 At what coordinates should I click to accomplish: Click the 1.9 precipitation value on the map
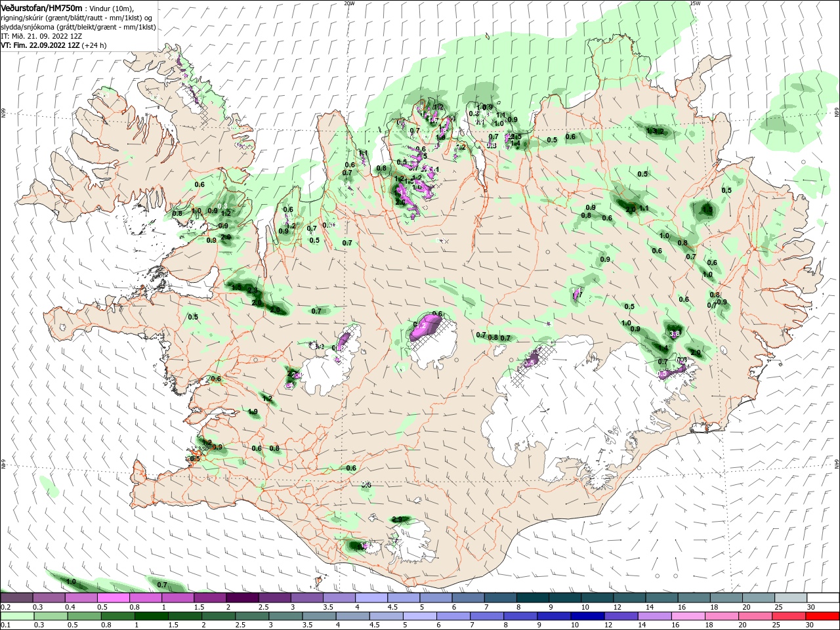point(253,411)
